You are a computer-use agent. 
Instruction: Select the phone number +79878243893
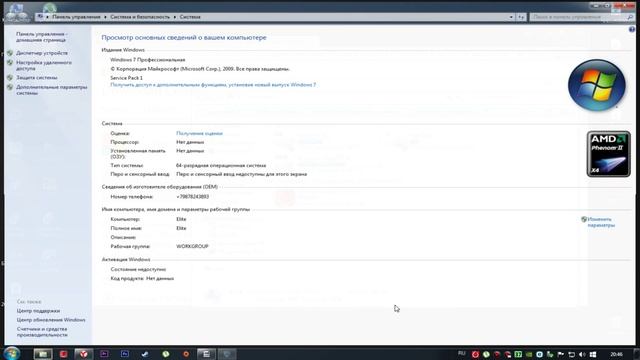point(192,197)
